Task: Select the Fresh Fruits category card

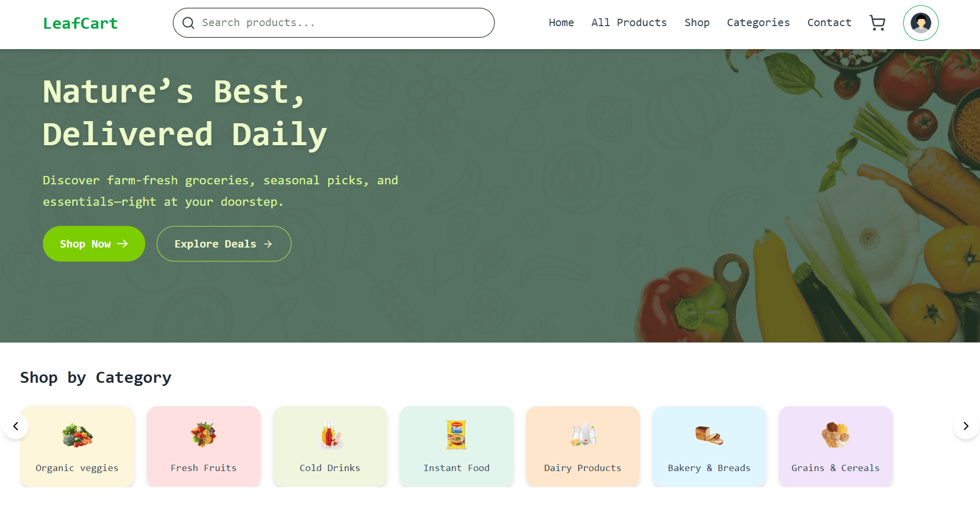Action: point(203,447)
